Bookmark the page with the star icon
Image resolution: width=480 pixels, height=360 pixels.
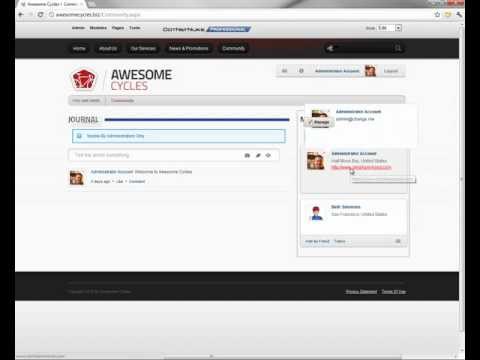437,15
